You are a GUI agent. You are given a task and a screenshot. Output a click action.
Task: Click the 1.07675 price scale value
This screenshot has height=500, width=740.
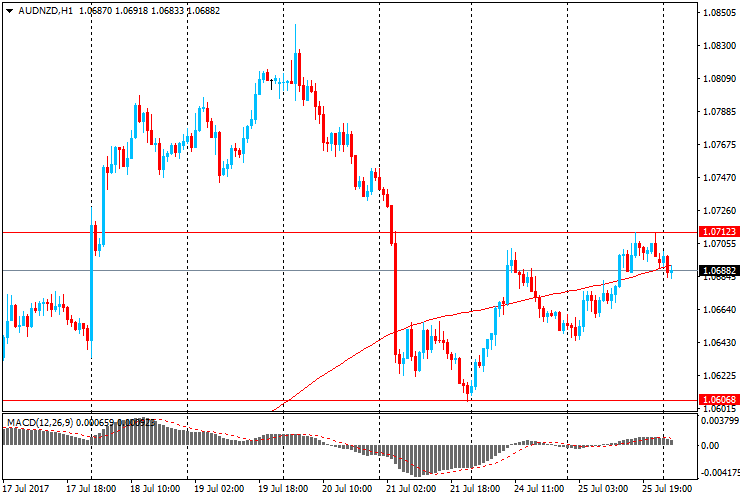(719, 144)
